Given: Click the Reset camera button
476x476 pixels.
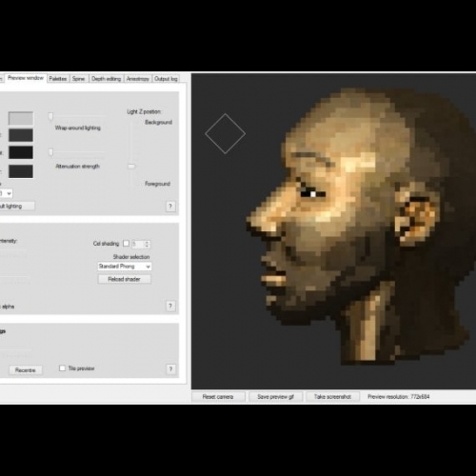Looking at the screenshot, I should pyautogui.click(x=218, y=397).
